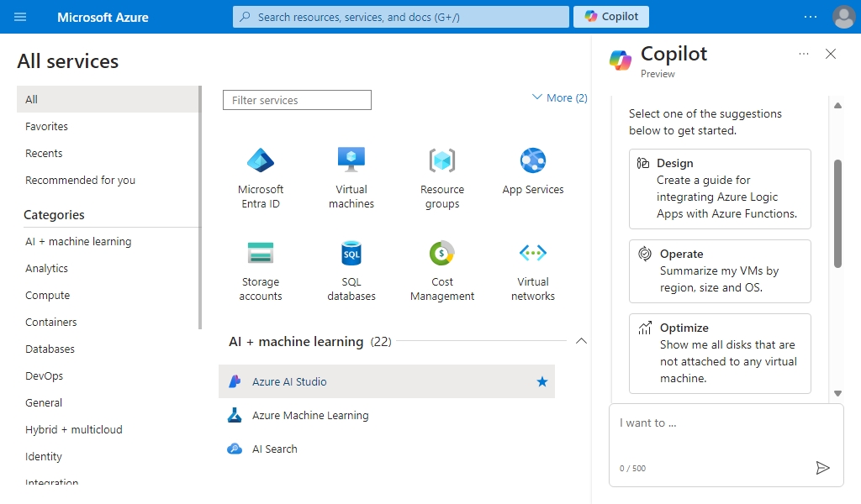This screenshot has height=504, width=861.
Task: Click the Azure Machine Learning icon
Action: [x=235, y=415]
